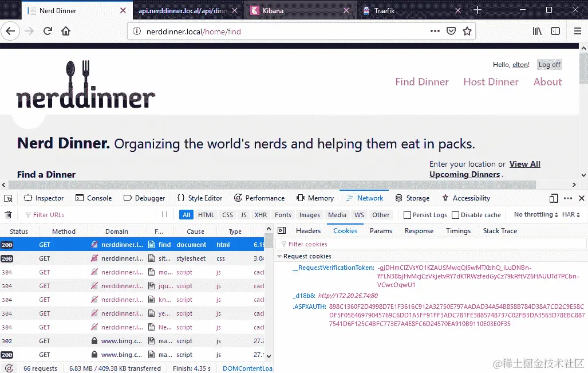Filter requests by Images
The height and width of the screenshot is (373, 588).
tap(309, 215)
